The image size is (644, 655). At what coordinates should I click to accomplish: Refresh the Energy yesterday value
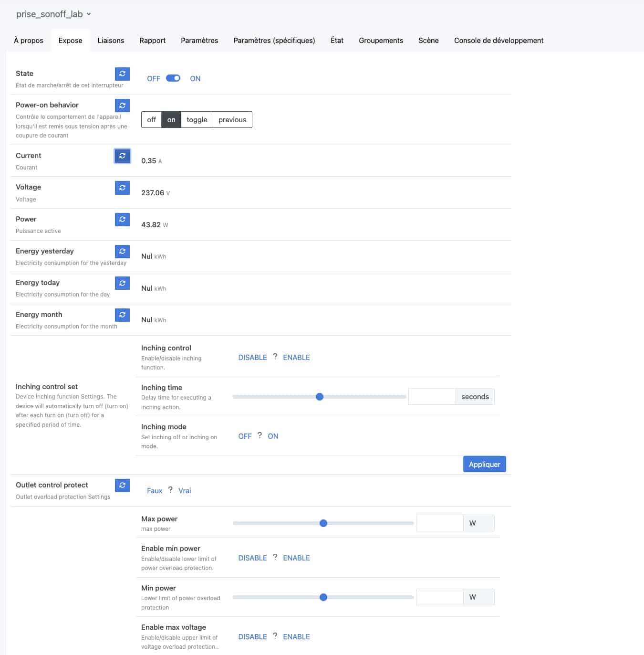[x=122, y=251]
